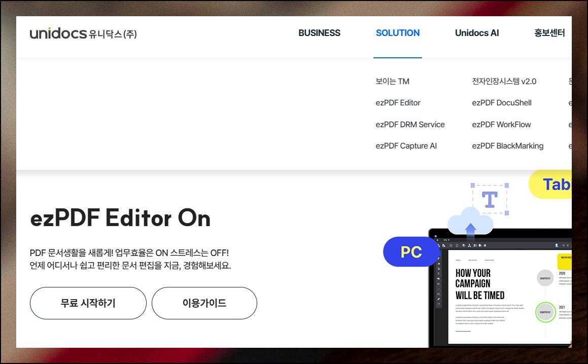Select 전자인장시스템 v2.0 link
Viewport: 588px width, 364px height.
coord(504,81)
